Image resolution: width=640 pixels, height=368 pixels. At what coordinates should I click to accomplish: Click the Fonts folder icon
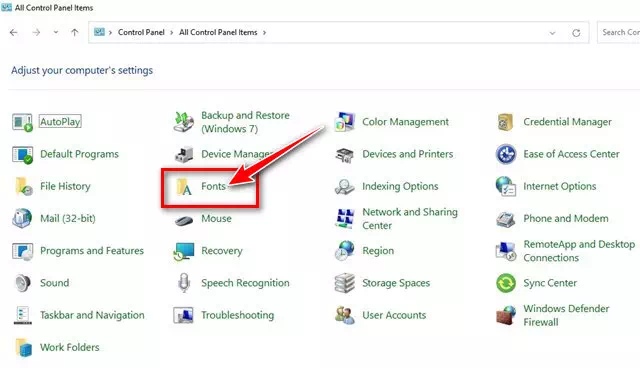coord(184,186)
